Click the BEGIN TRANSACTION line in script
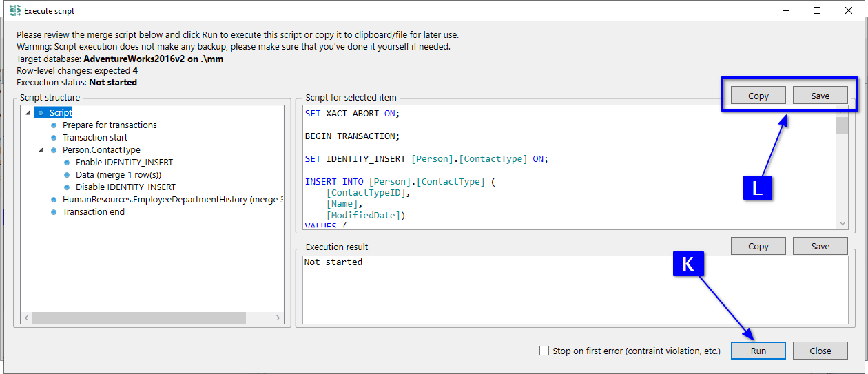 click(352, 136)
